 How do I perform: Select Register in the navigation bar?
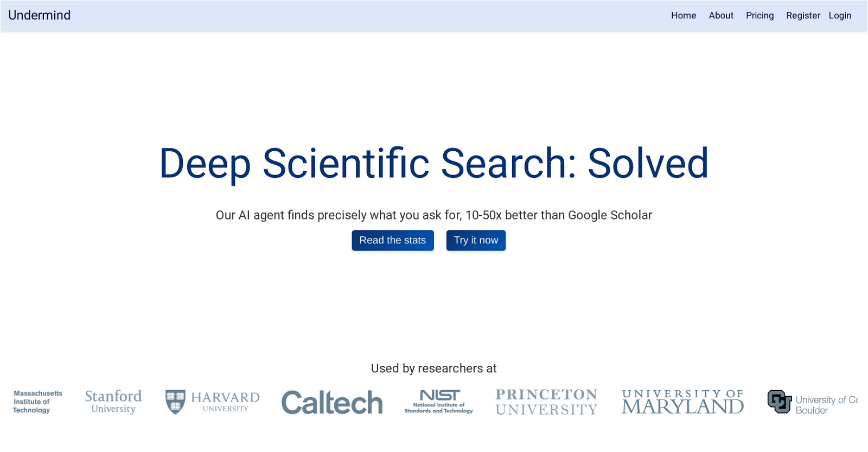coord(803,16)
